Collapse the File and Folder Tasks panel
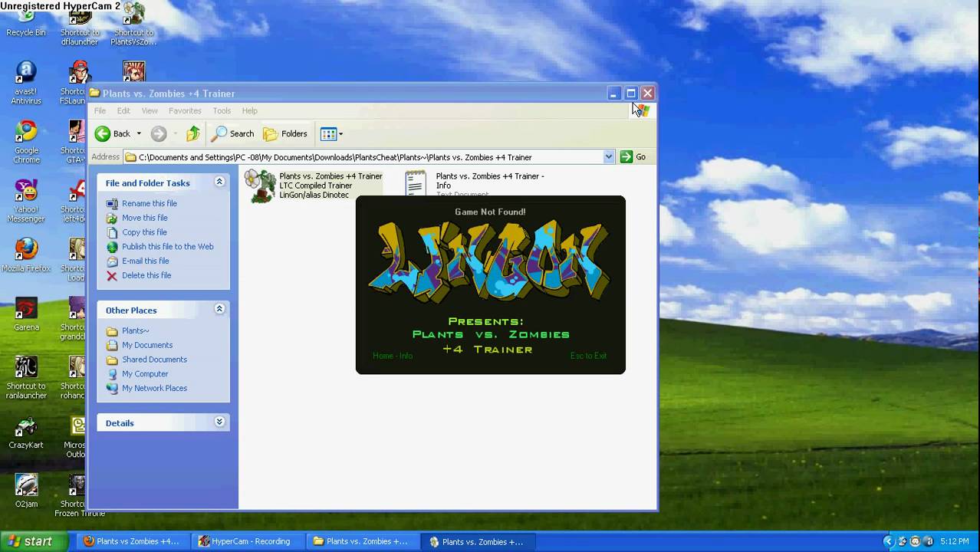This screenshot has width=980, height=552. click(x=219, y=182)
